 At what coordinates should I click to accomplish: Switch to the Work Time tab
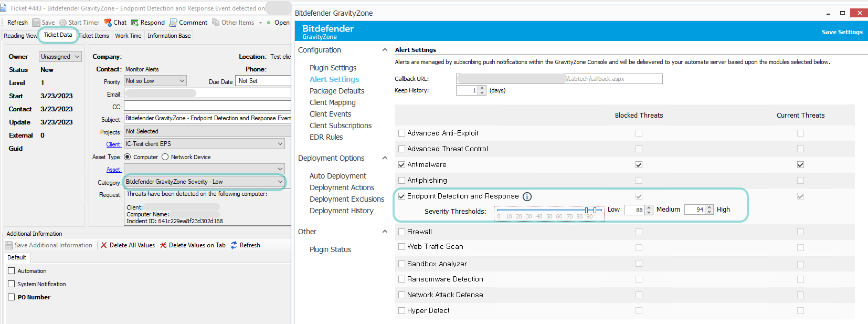pyautogui.click(x=128, y=36)
